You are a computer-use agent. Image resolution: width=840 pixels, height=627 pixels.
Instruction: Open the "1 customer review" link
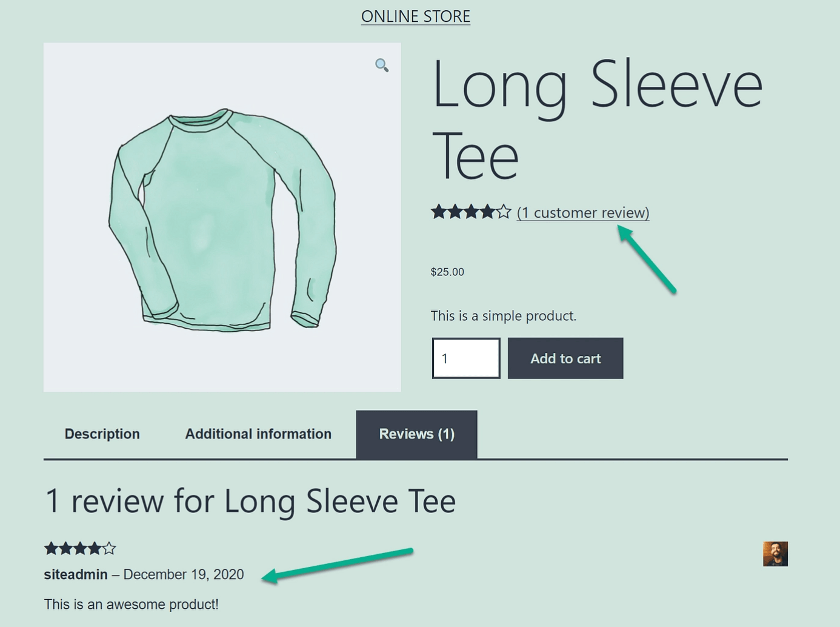point(583,213)
